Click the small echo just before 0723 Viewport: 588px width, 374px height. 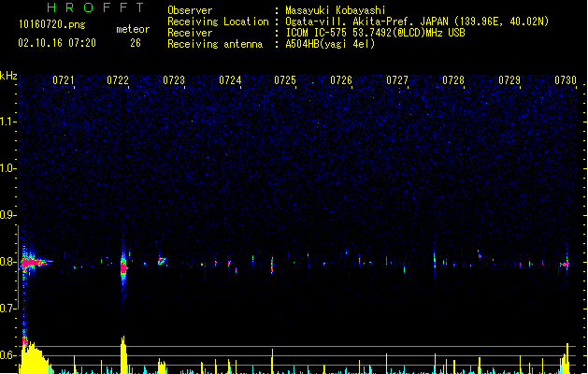(162, 260)
